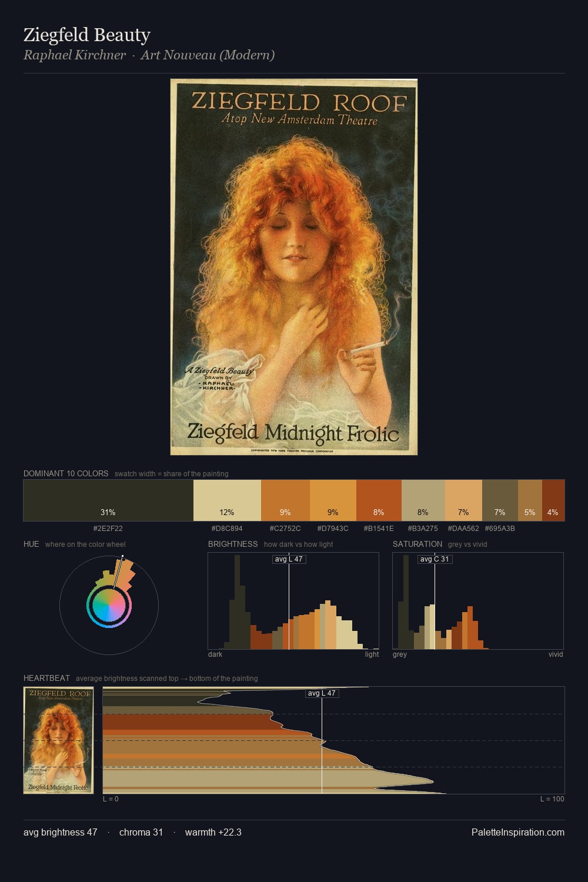Click the 'avg L 47' label in the brightness histogram
This screenshot has width=588, height=882.
[x=289, y=559]
